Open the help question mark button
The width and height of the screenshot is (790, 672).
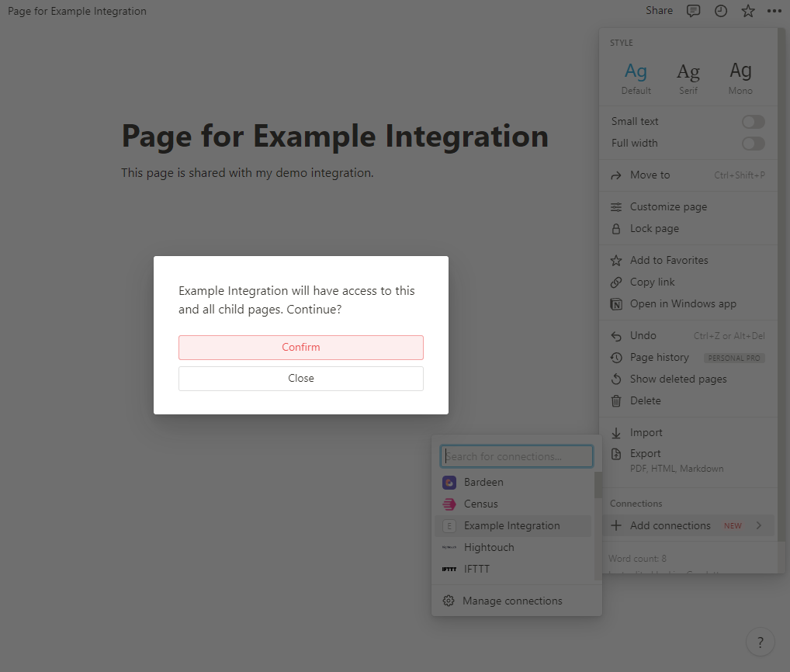[x=760, y=643]
